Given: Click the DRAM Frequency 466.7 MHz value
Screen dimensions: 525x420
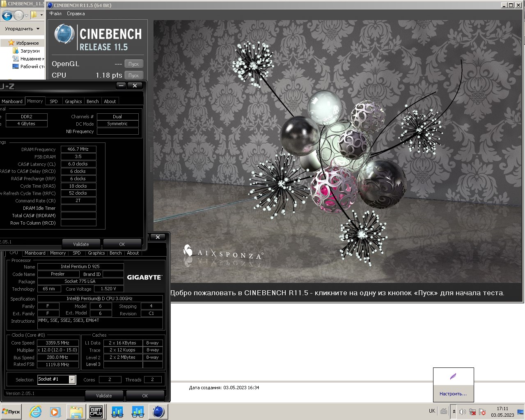Looking at the screenshot, I should [x=78, y=149].
